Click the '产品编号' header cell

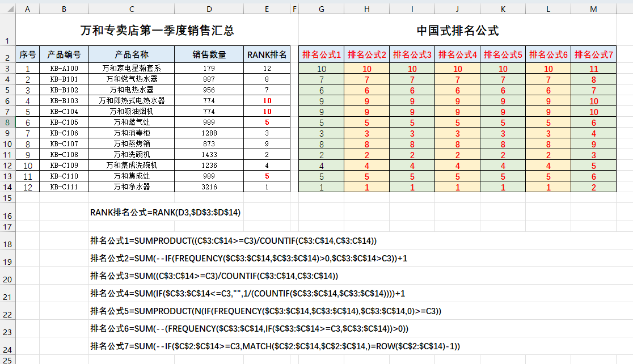tap(64, 54)
